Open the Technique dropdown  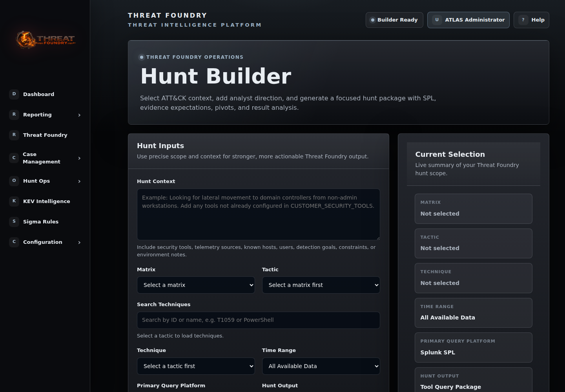pyautogui.click(x=196, y=366)
